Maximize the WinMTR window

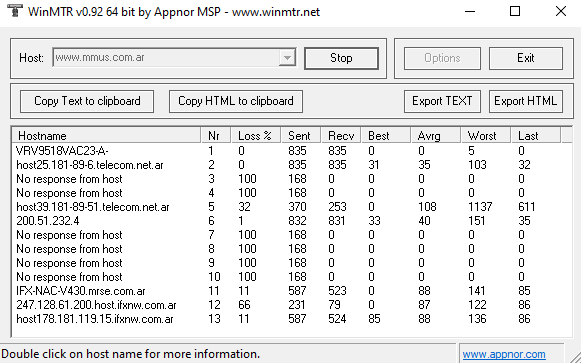pyautogui.click(x=515, y=11)
